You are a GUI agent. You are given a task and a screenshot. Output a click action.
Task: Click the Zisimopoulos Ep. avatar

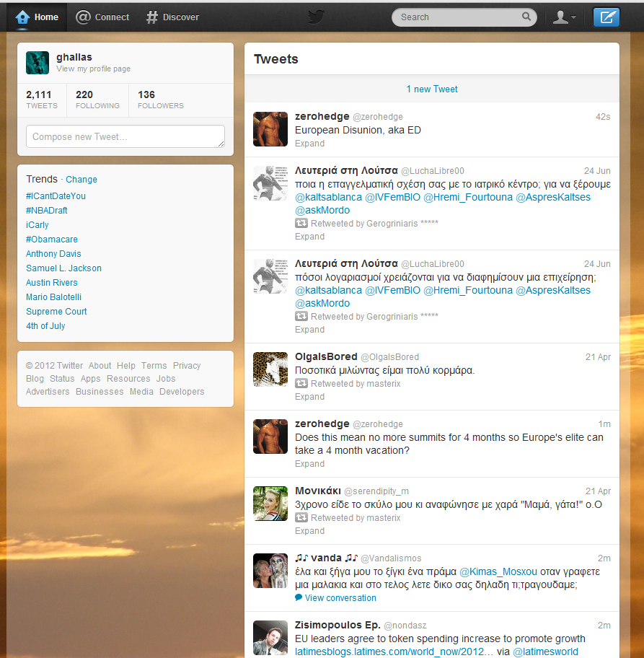(x=270, y=638)
